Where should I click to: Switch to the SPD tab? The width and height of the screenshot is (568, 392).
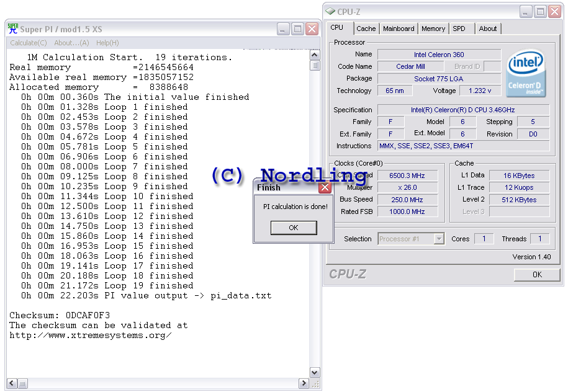coord(459,29)
